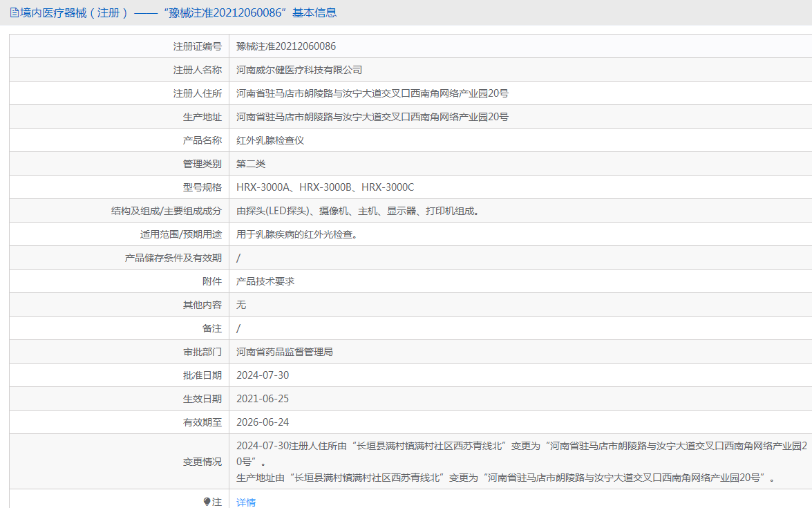Click the 生产地址由 change line
Screen dimensions: 812x508
pos(505,478)
